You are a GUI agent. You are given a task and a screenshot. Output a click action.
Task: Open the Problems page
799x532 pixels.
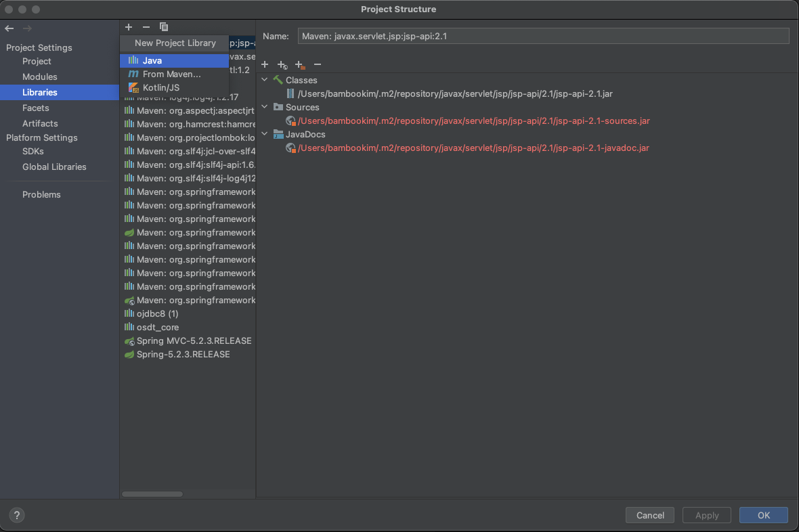point(42,195)
